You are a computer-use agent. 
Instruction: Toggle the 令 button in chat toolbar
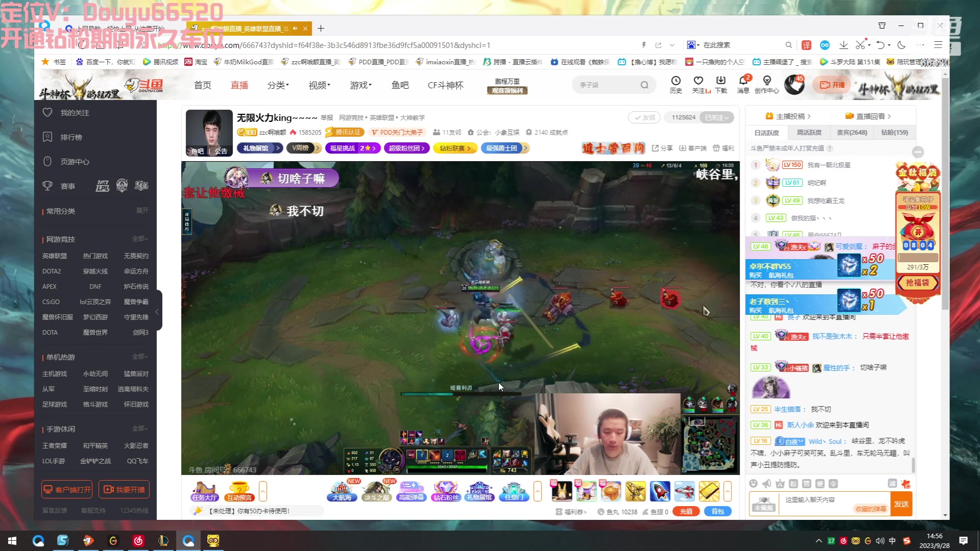(833, 484)
